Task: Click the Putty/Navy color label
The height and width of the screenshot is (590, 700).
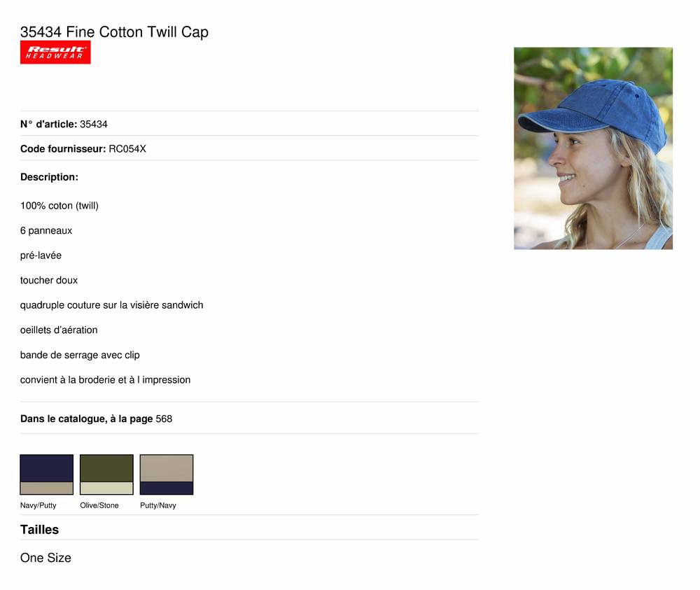Action: click(x=158, y=505)
